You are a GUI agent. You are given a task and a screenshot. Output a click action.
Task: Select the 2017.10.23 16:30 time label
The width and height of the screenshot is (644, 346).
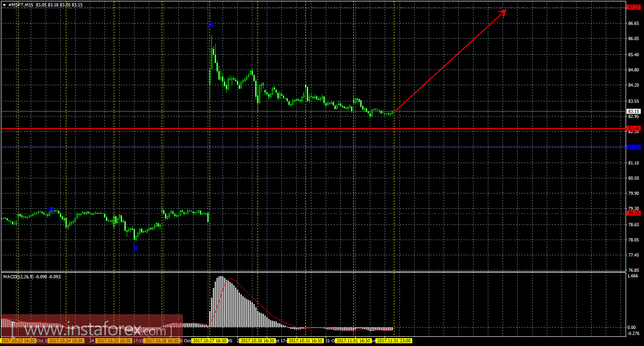point(18,341)
